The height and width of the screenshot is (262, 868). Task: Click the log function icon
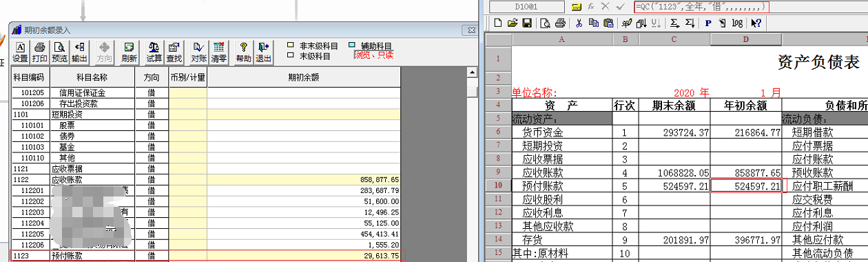coord(737,23)
